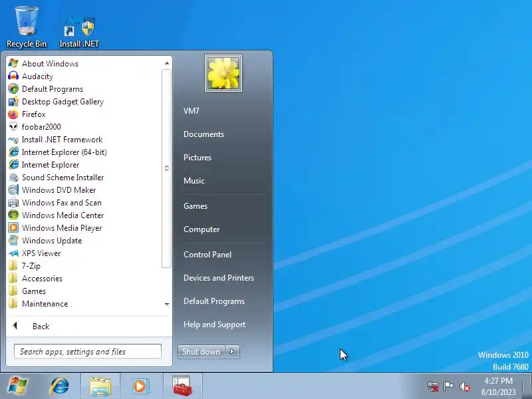This screenshot has width=532, height=399.
Task: Launch Firefox from its icon
Action: tap(13, 114)
